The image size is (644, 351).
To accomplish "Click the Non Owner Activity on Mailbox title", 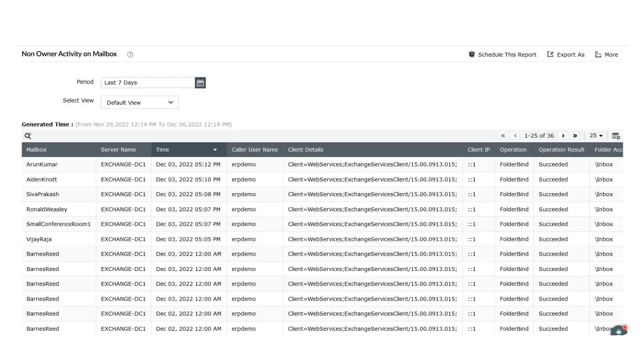I will [x=69, y=54].
